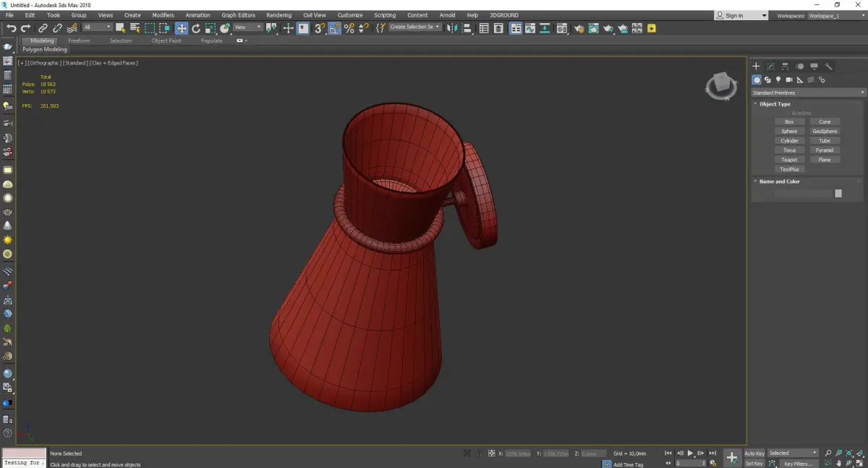The image size is (868, 468).
Task: Click the object color swatch
Action: (x=838, y=193)
